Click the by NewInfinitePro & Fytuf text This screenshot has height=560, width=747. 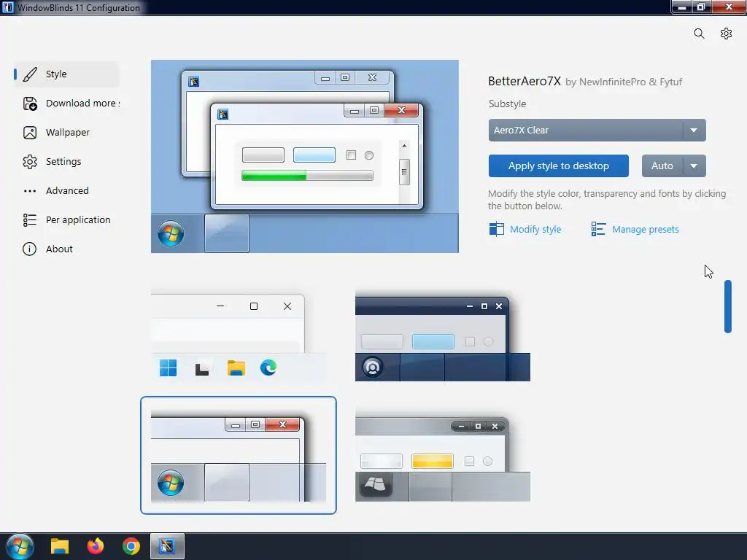click(x=624, y=82)
